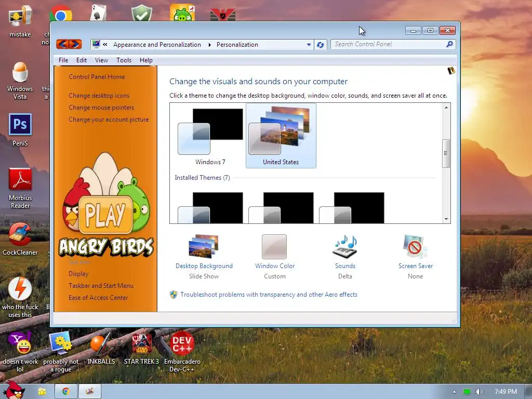
Task: Open the Screen Saver settings
Action: (415, 257)
